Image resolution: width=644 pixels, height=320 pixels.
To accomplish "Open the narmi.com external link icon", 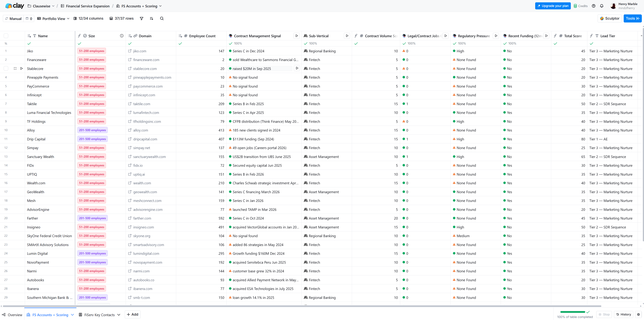I will (x=130, y=271).
